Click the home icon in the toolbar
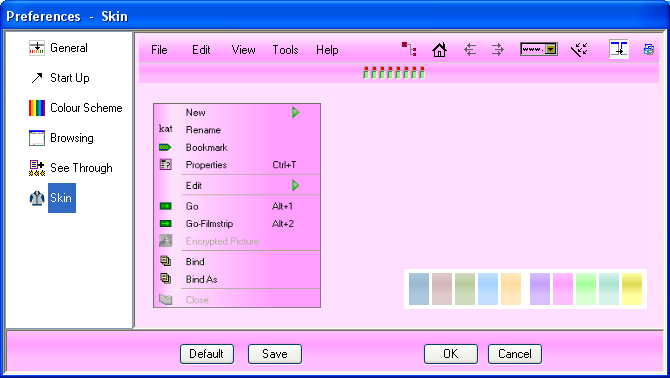Screen dimensions: 670x378 (439, 50)
